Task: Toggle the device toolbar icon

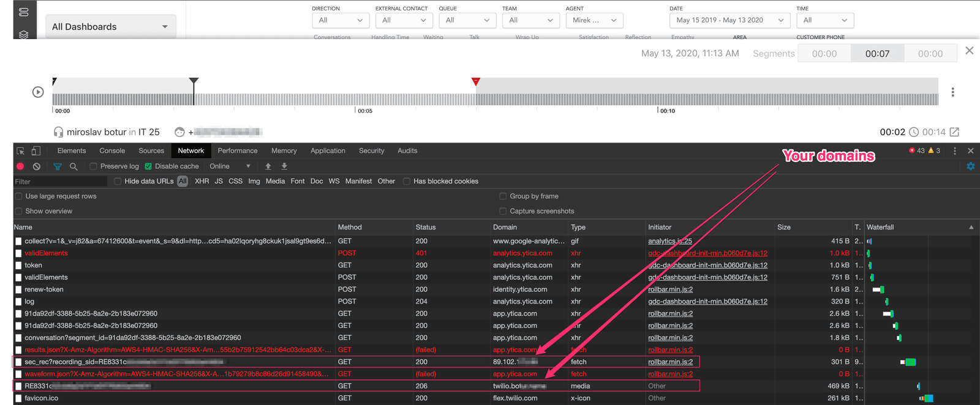Action: [36, 150]
